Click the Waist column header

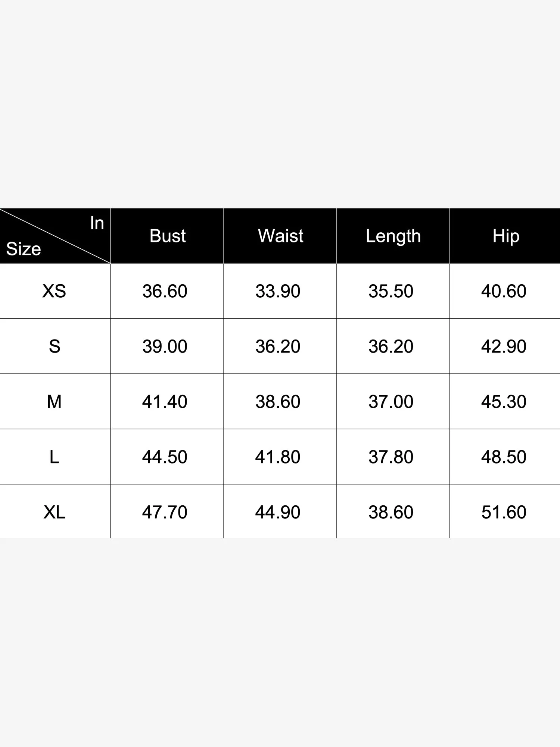280,236
